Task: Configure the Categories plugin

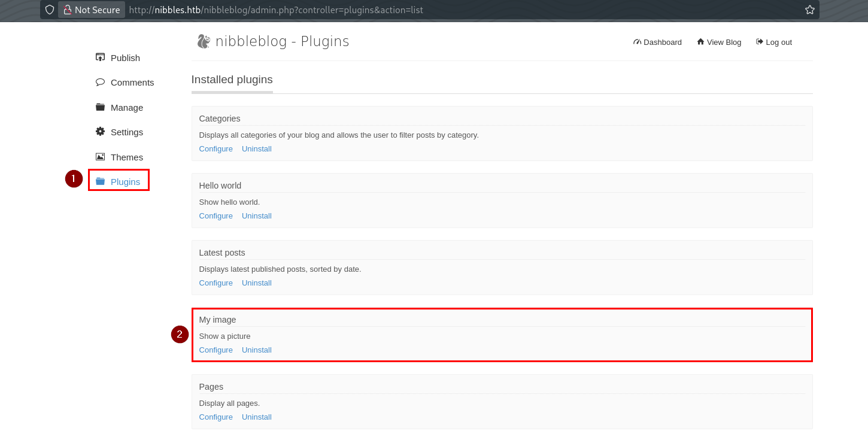Action: coord(216,148)
